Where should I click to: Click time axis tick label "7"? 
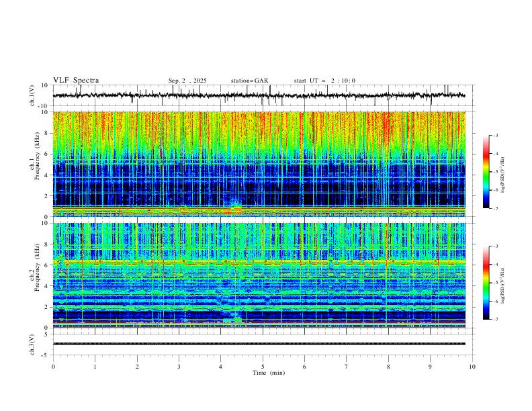(347, 367)
